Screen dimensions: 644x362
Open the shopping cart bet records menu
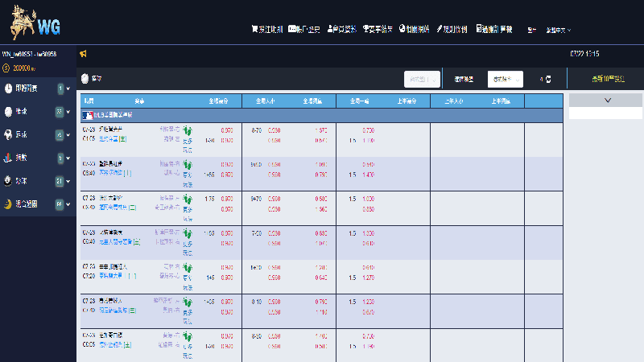[266, 29]
